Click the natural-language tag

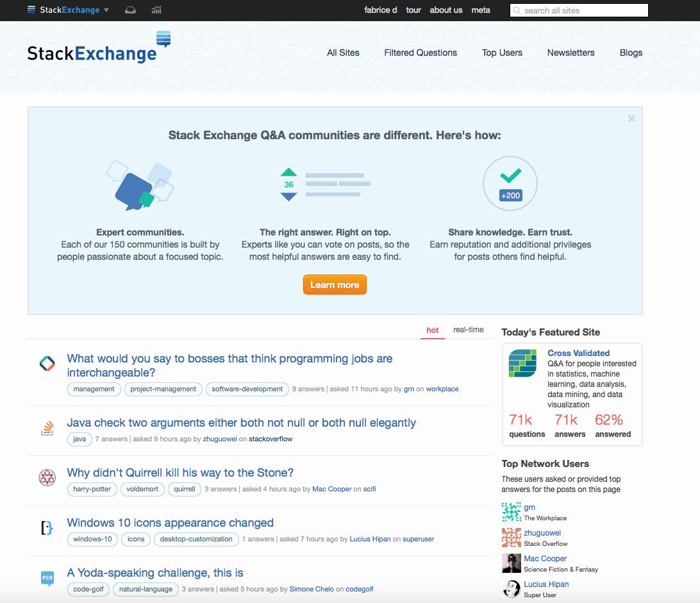click(x=146, y=589)
